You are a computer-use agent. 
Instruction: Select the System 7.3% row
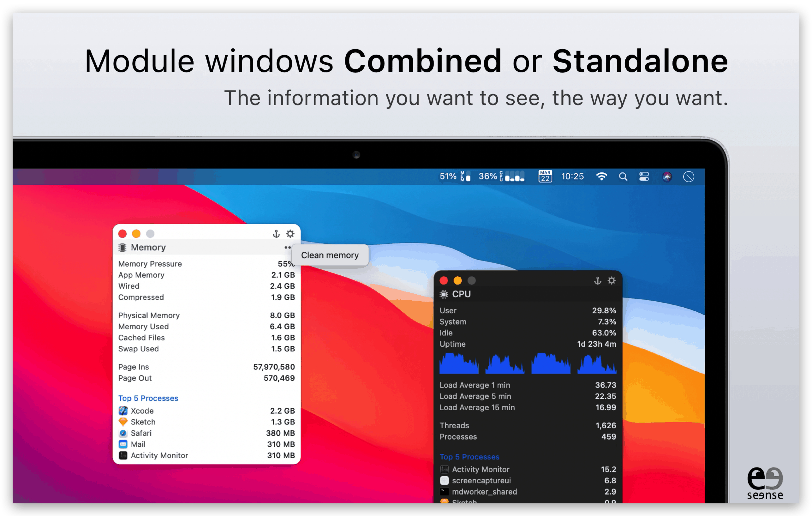pyautogui.click(x=528, y=322)
